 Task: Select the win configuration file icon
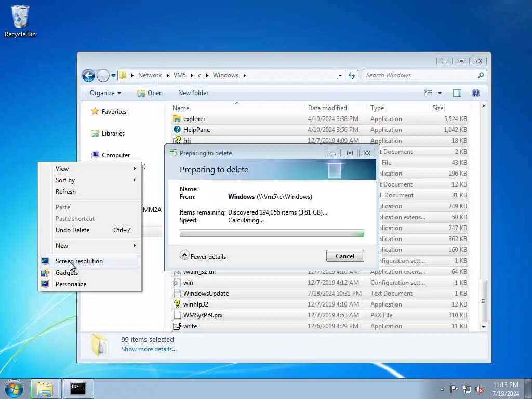(x=177, y=282)
